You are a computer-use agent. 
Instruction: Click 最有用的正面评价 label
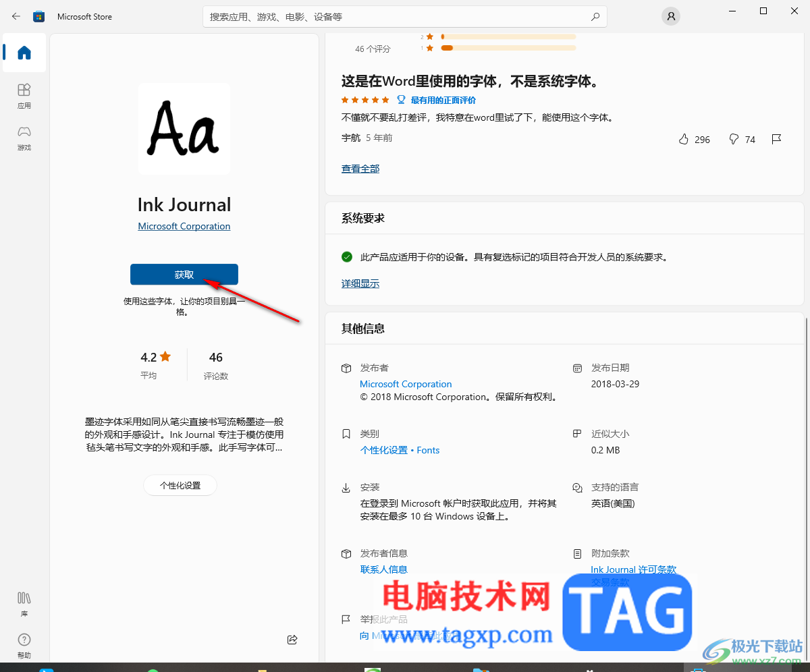[x=443, y=100]
